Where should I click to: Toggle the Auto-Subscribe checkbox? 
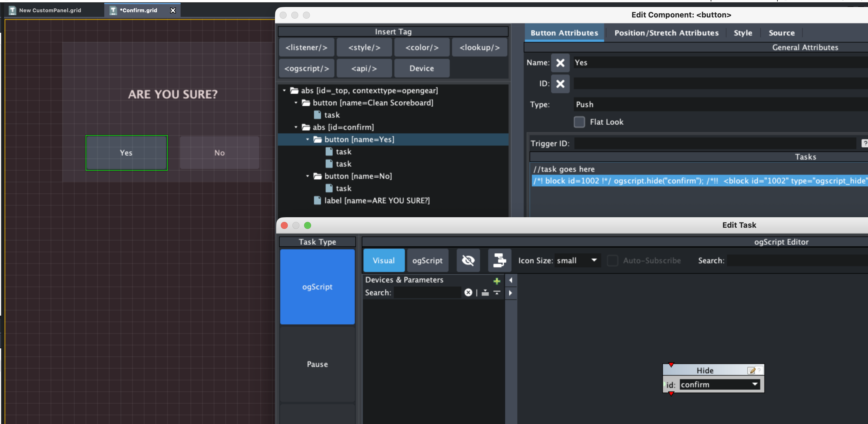pyautogui.click(x=612, y=260)
